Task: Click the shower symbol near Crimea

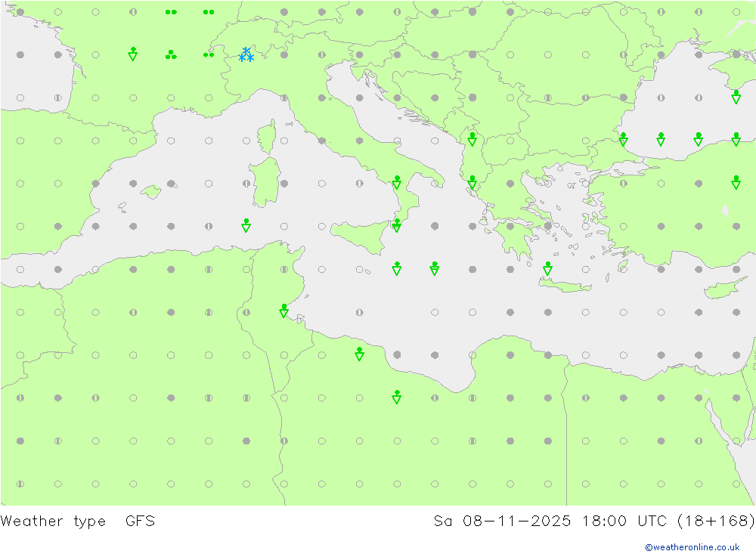Action: pos(736,97)
